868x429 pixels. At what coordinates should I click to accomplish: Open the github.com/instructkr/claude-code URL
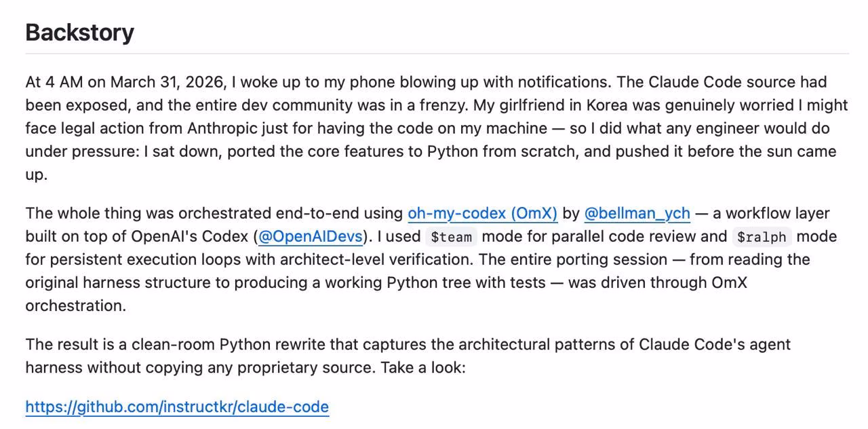177,407
